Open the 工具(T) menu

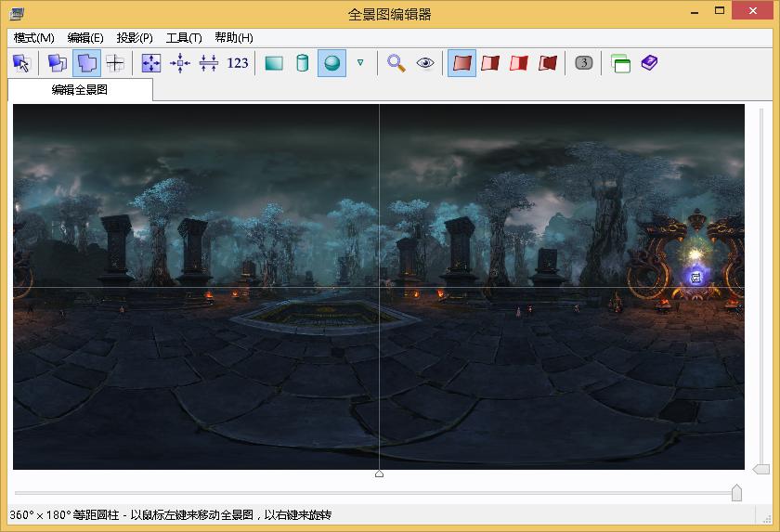point(184,38)
